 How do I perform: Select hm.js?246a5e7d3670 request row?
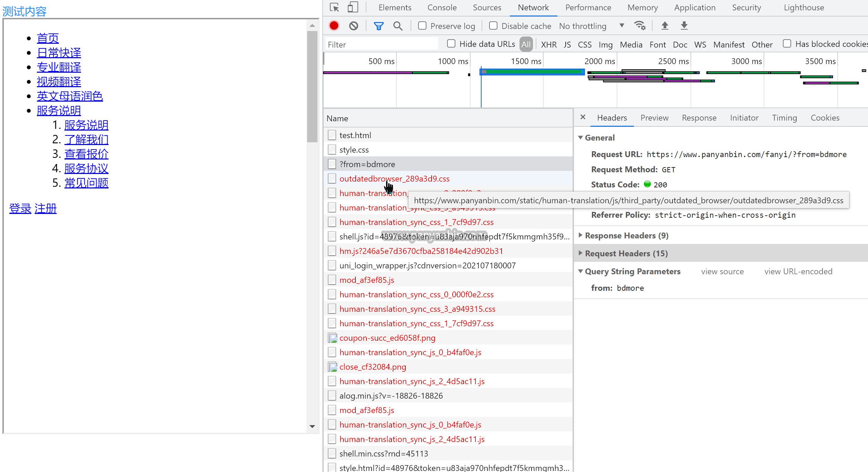448,251
